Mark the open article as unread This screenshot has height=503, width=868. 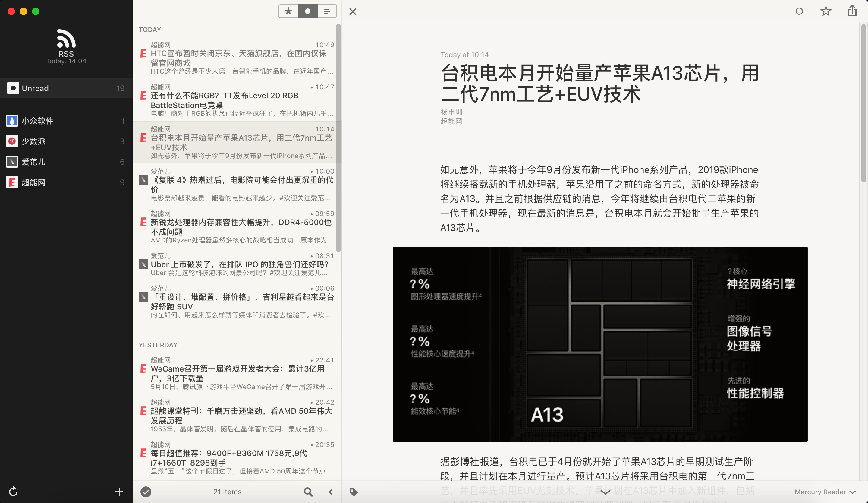pos(799,11)
